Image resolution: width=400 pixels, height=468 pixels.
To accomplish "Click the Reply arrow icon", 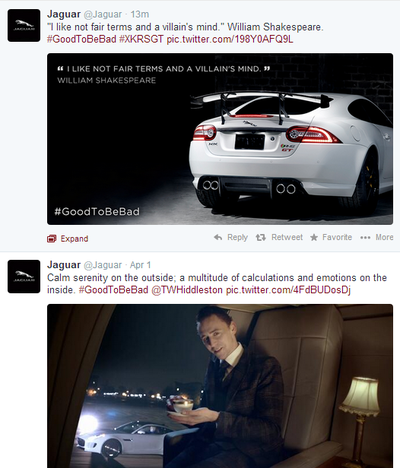I will [x=218, y=237].
